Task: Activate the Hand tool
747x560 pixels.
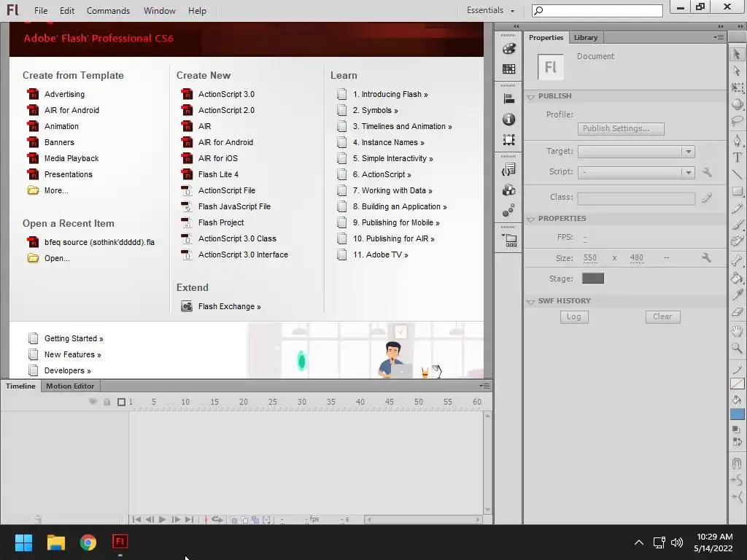Action: pos(737,330)
